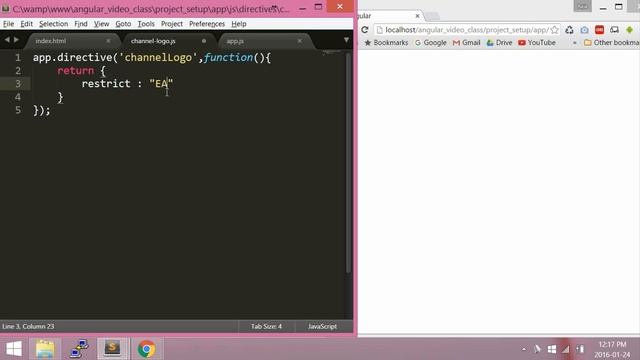Click the blue camera extension icon
The height and width of the screenshot is (360, 640).
(x=584, y=30)
